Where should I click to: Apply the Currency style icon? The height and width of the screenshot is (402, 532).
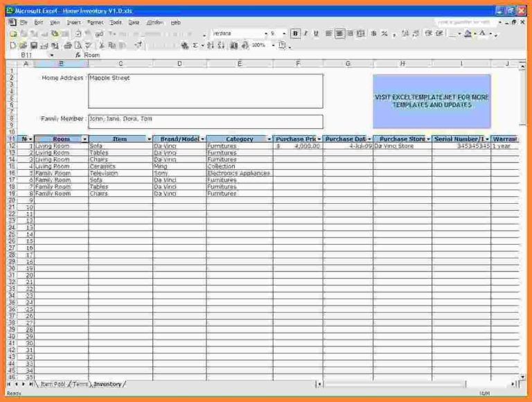point(374,33)
